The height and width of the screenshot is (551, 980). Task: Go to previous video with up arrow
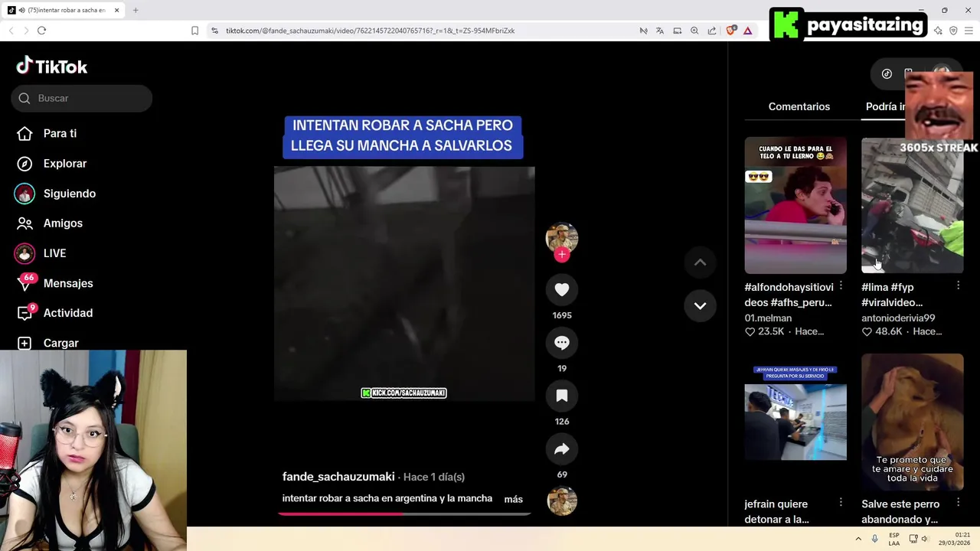[700, 262]
